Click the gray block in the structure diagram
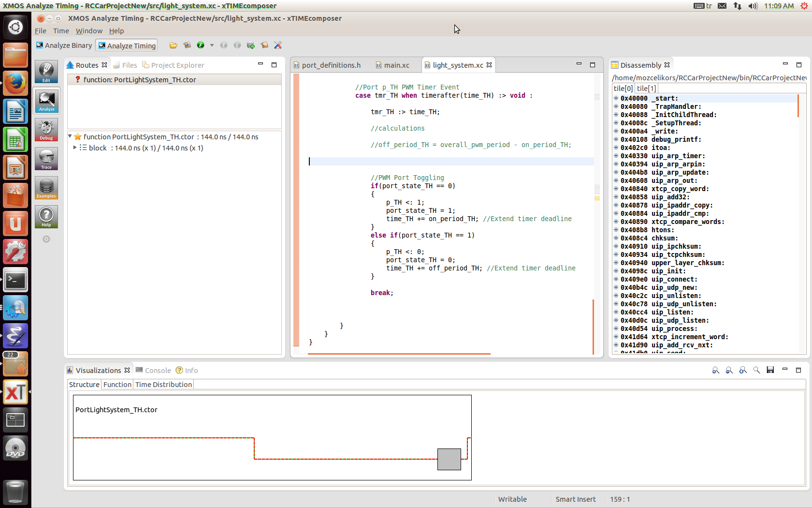Image resolution: width=812 pixels, height=508 pixels. tap(449, 459)
